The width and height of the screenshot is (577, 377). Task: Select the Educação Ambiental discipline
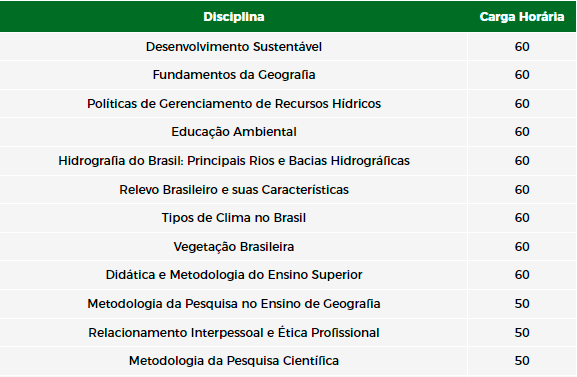point(234,132)
